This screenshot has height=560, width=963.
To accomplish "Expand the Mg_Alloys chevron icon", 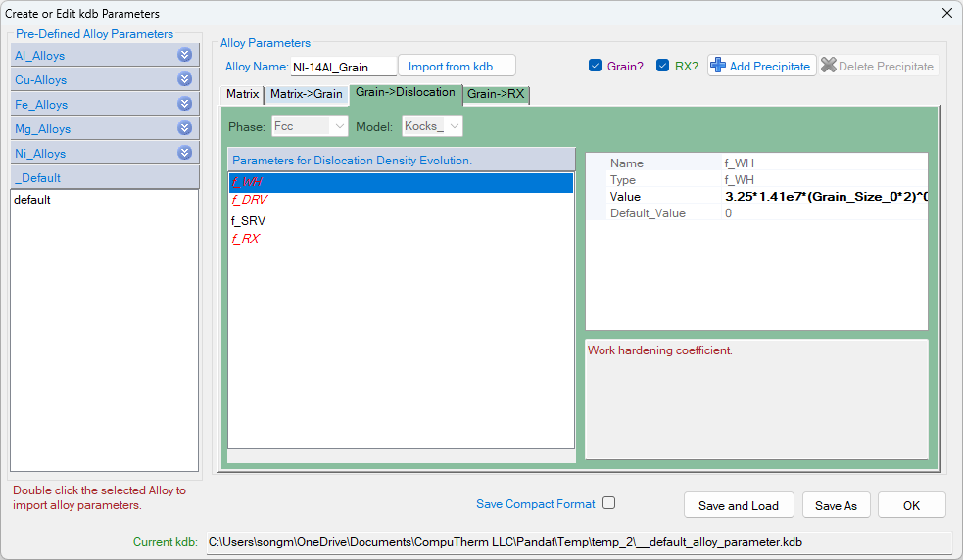I will (184, 128).
